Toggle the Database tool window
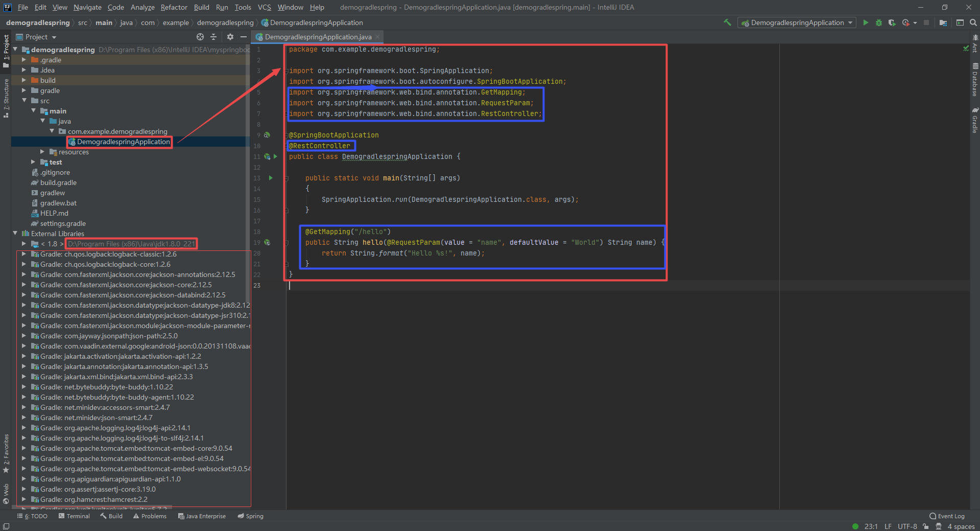 (x=975, y=79)
